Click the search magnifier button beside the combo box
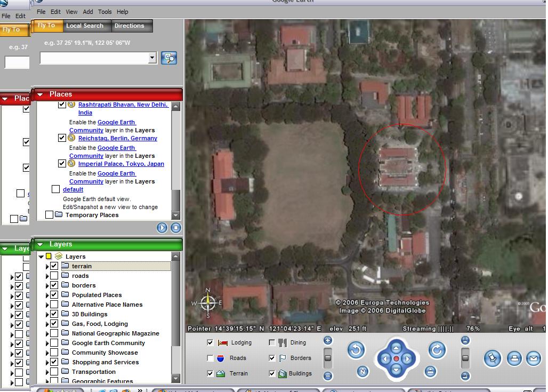 click(x=169, y=58)
